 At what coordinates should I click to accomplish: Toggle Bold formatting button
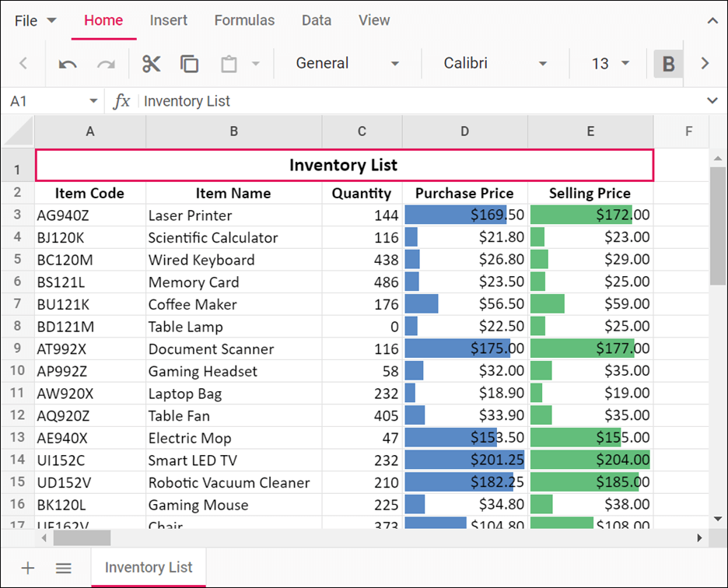pyautogui.click(x=668, y=64)
